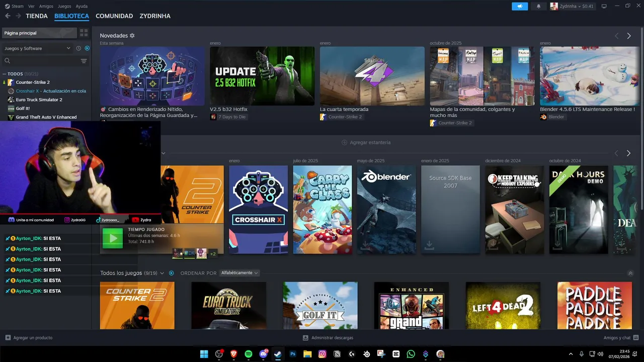Open Paddle Paddle Paddle cover
This screenshot has height=362, width=644.
[x=595, y=306]
